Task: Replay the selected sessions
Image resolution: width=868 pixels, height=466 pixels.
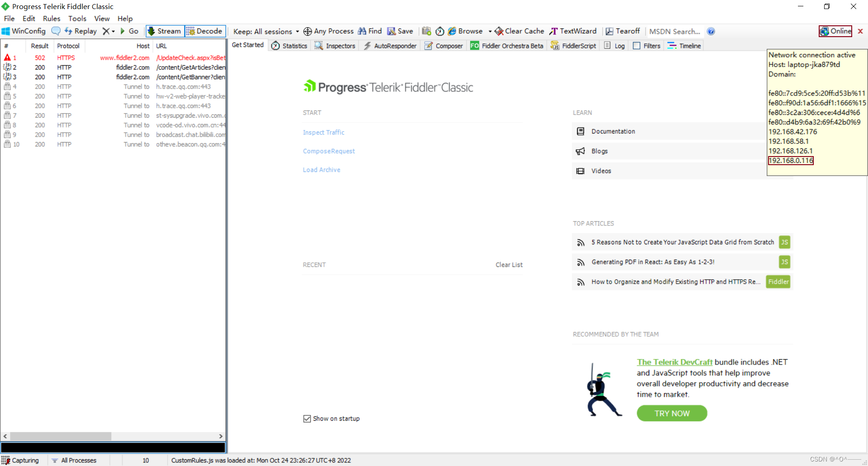Action: coord(80,31)
